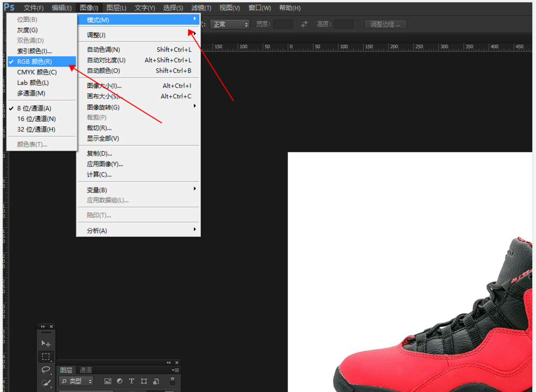This screenshot has width=536, height=392.
Task: Click the 调整边缘 button
Action: 386,24
